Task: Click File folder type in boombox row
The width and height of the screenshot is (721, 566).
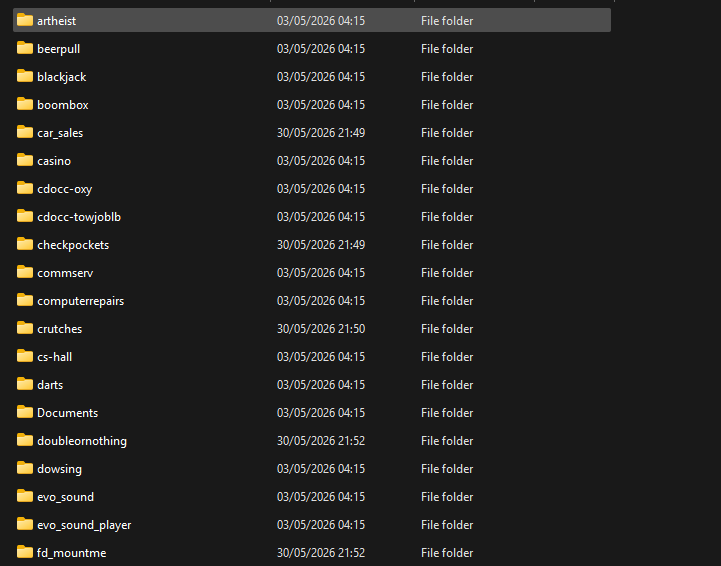Action: pos(447,105)
